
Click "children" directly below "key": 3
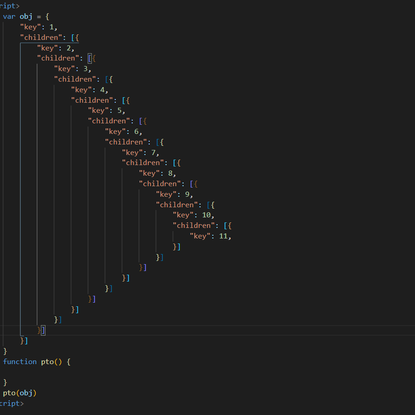click(75, 79)
